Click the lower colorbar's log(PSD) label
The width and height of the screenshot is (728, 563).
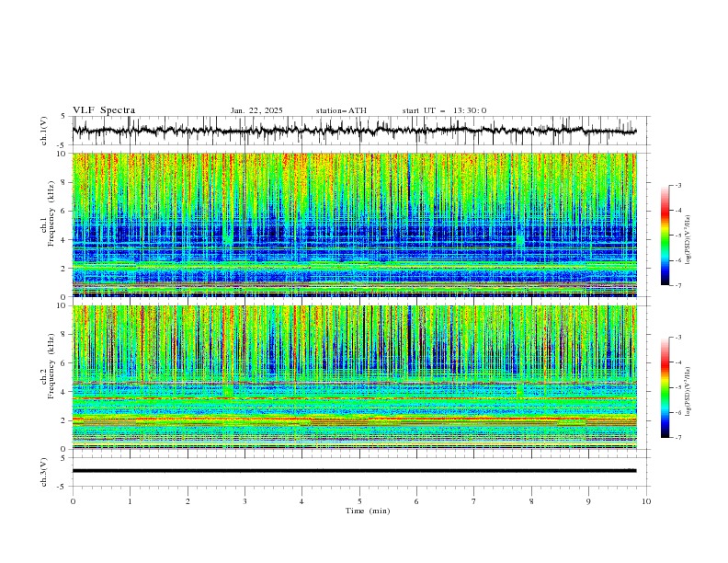point(688,391)
